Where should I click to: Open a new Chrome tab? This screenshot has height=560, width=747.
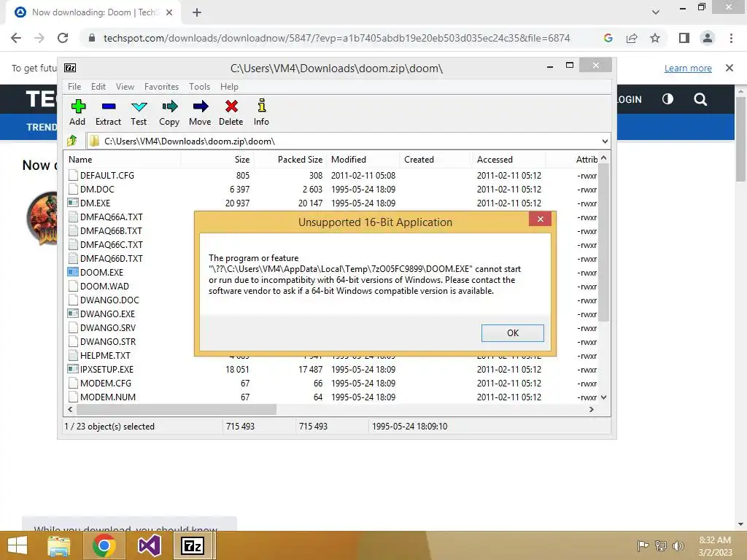(197, 12)
